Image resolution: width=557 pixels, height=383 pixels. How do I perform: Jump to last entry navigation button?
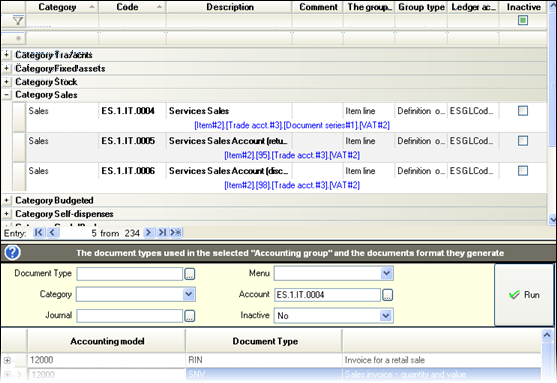click(162, 233)
